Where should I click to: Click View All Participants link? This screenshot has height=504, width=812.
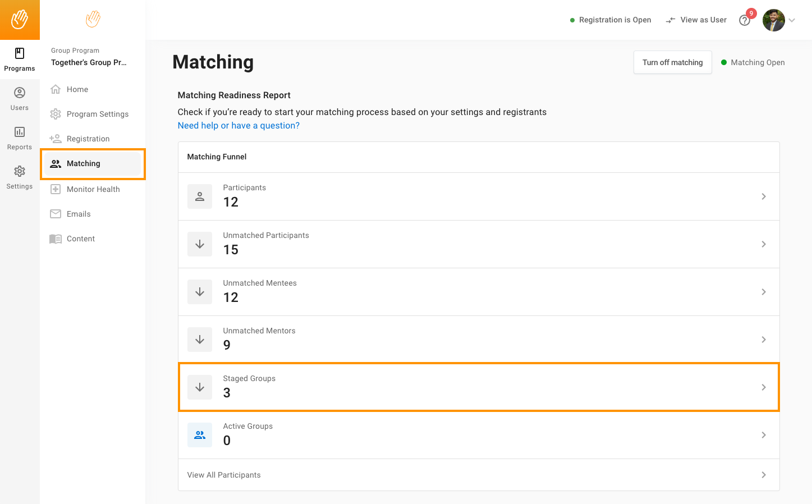(224, 475)
